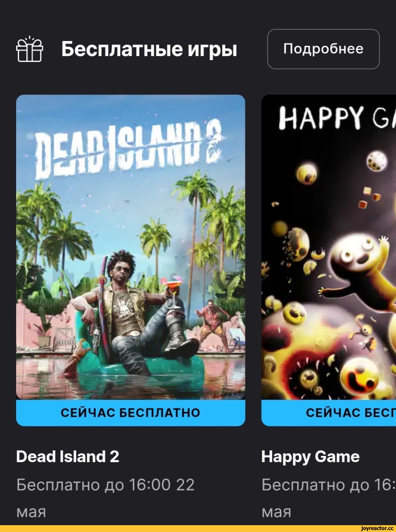The image size is (396, 532).
Task: Click the gift box icon
Action: [29, 49]
